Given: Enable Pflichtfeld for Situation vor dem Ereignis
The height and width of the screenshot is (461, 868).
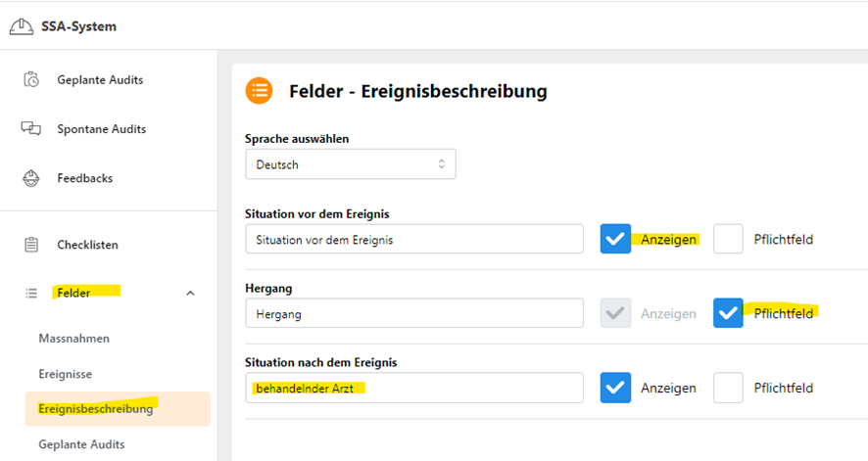Looking at the screenshot, I should point(728,239).
